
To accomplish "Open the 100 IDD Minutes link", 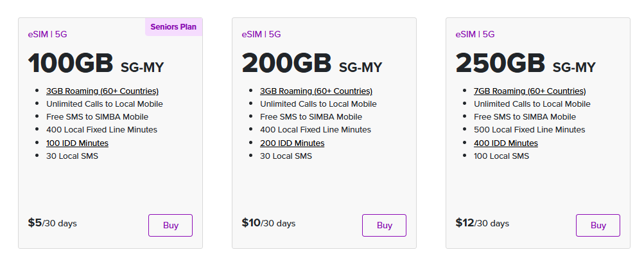I will point(77,143).
